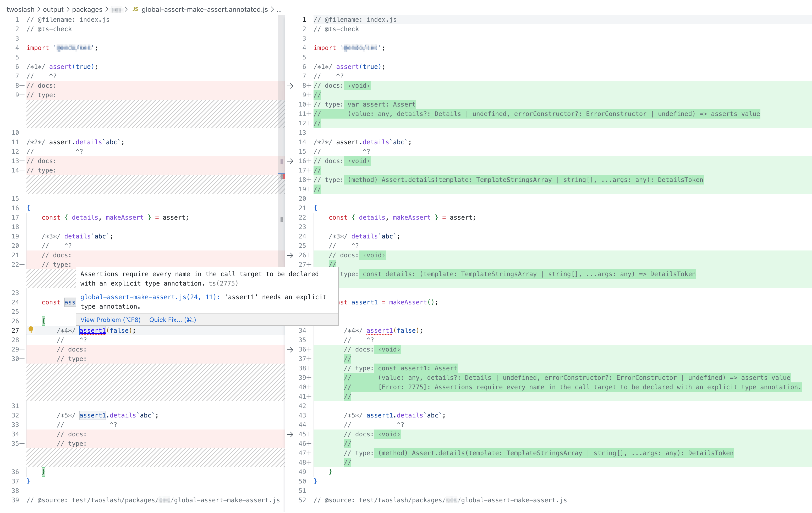This screenshot has height=513, width=812.
Task: Open the trailing ellipsis breadcrumb
Action: click(279, 9)
